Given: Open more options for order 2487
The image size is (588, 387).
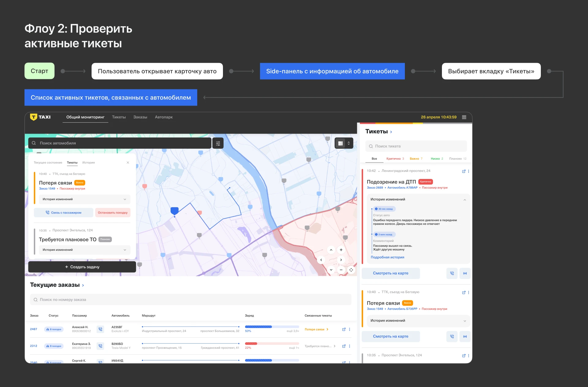Looking at the screenshot, I should pyautogui.click(x=349, y=329).
